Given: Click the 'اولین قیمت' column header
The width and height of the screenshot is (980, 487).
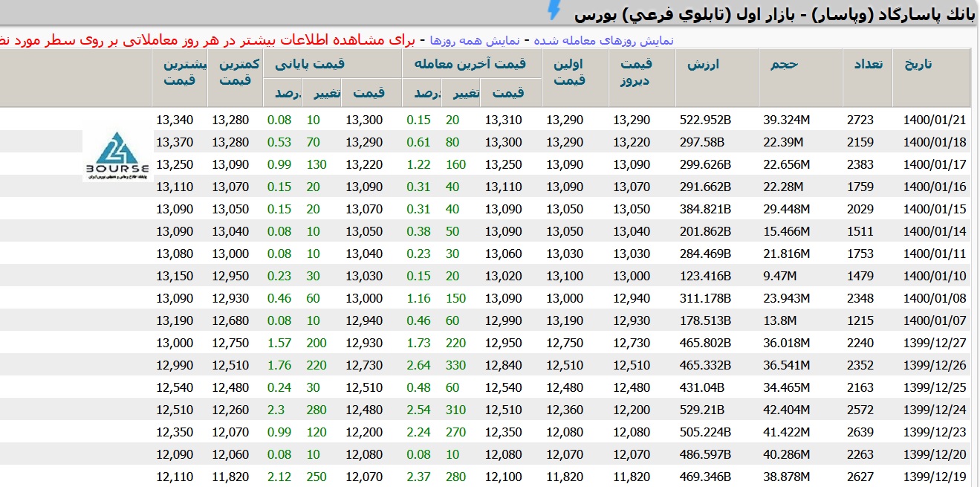Looking at the screenshot, I should click(x=570, y=71).
